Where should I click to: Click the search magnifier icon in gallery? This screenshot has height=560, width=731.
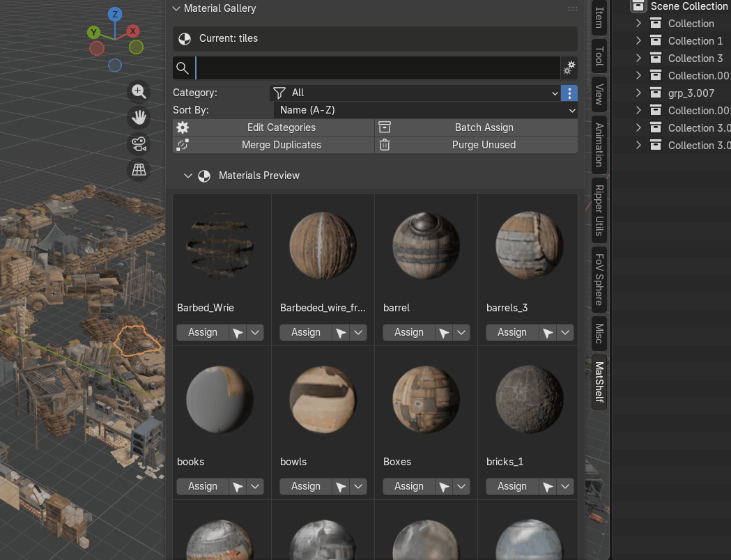[x=183, y=68]
